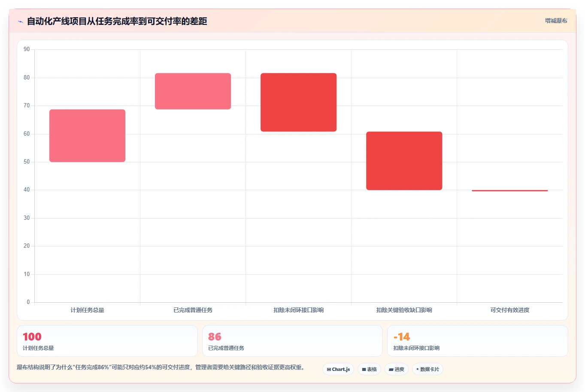Viewport: 585px width, 392px height.
Task: Click x-axis label 已完成普通任务
Action: (193, 310)
